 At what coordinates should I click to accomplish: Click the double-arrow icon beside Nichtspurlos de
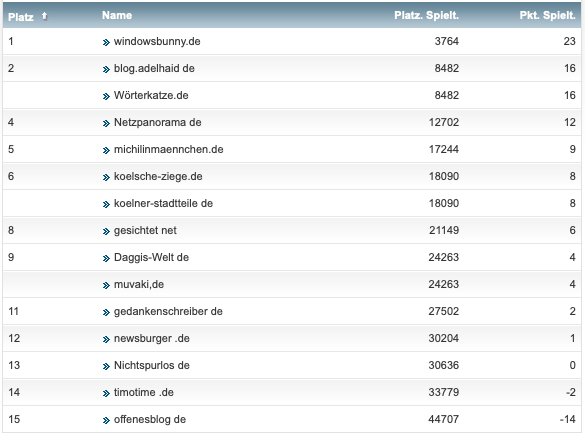(x=106, y=367)
